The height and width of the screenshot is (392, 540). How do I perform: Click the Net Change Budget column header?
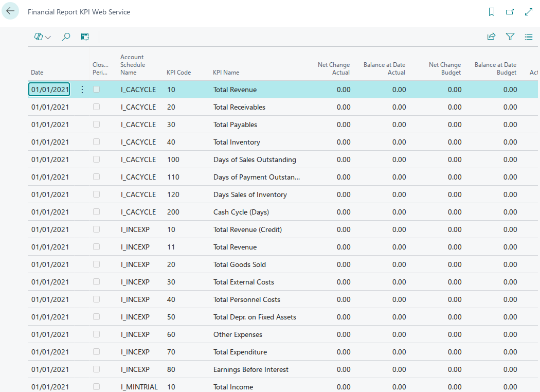coord(445,68)
